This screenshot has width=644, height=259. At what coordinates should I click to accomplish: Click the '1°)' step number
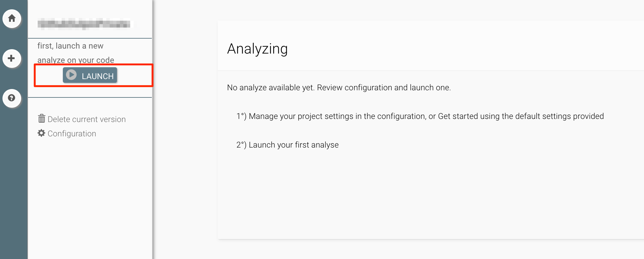(x=241, y=116)
